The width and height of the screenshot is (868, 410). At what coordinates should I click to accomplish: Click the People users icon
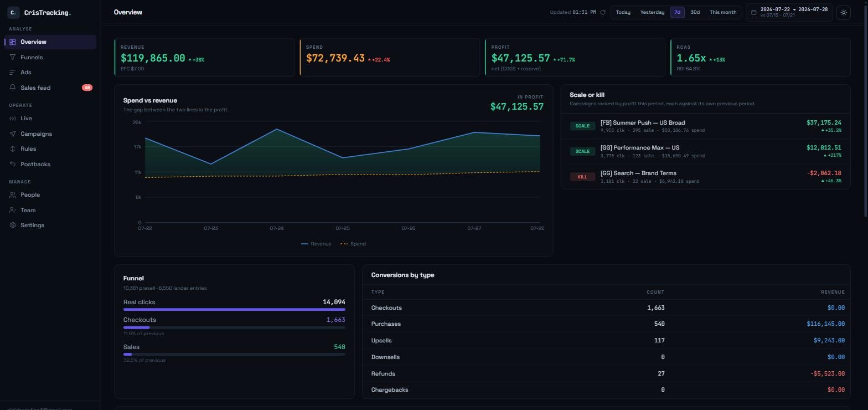click(13, 195)
